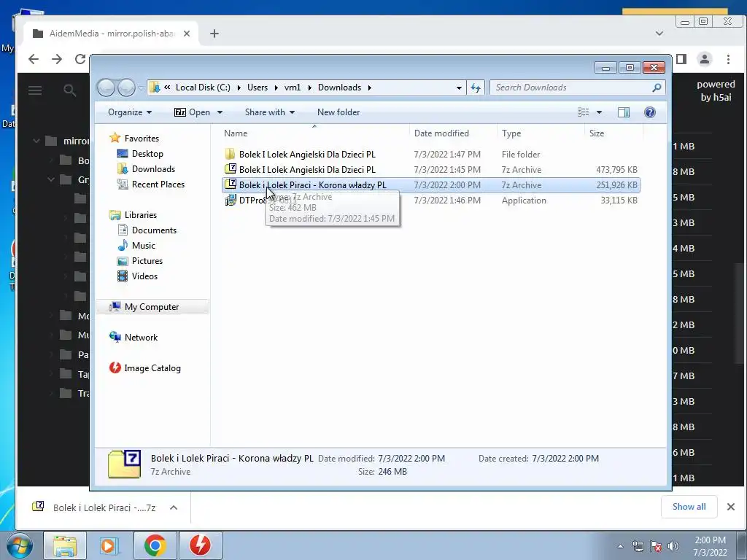Select Network in navigation pane

(141, 338)
